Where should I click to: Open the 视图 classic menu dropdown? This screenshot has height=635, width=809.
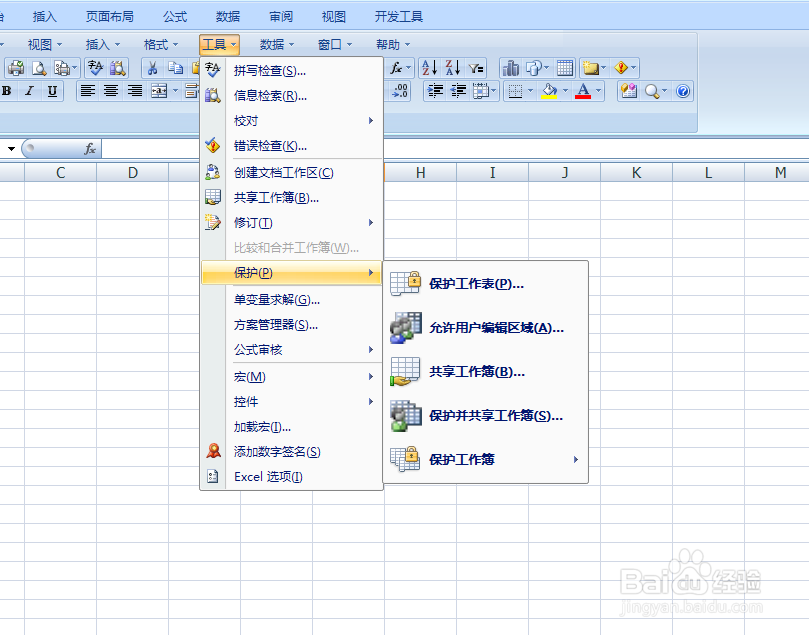coord(44,45)
